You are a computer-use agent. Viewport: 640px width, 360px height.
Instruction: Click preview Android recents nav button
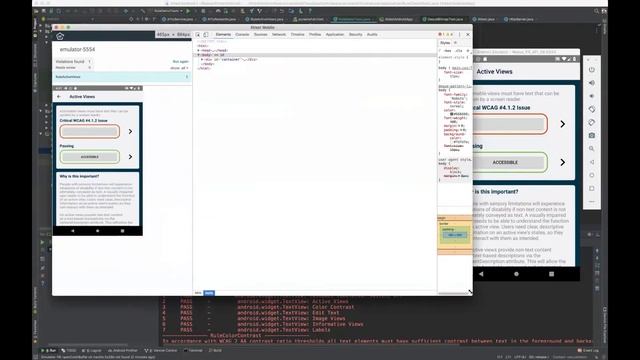pyautogui.click(x=122, y=231)
